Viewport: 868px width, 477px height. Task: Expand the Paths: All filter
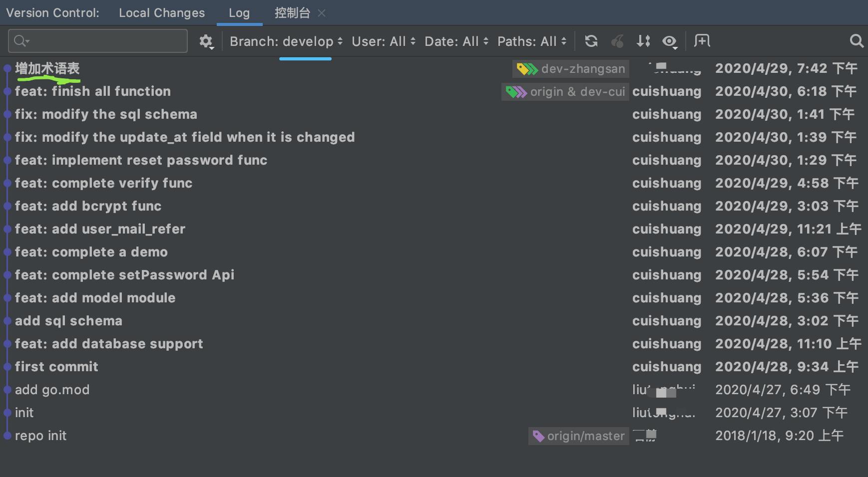pyautogui.click(x=531, y=41)
